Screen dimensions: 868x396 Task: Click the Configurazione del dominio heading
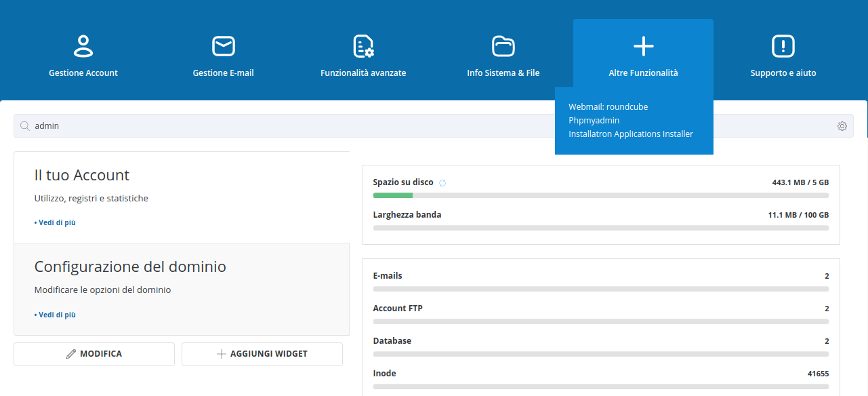coord(130,266)
